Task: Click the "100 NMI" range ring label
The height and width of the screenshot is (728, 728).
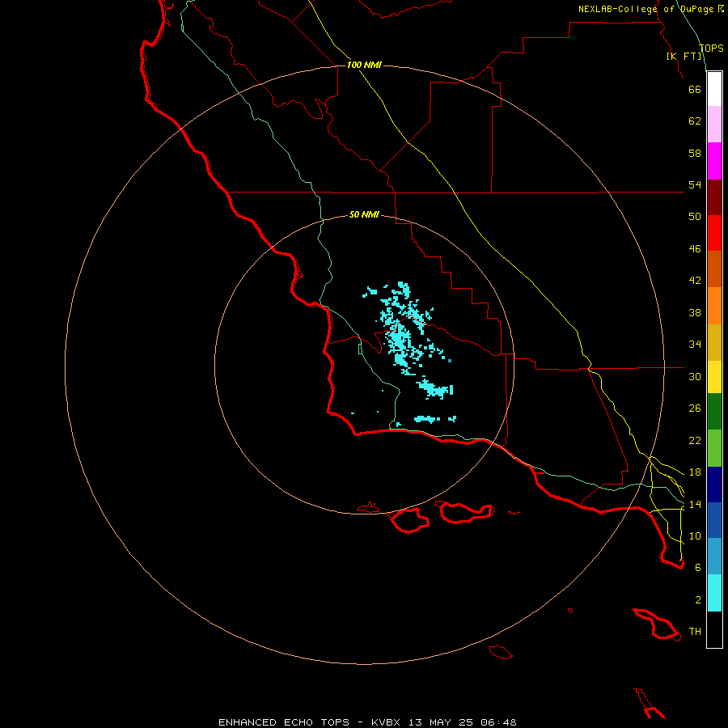Action: click(364, 65)
